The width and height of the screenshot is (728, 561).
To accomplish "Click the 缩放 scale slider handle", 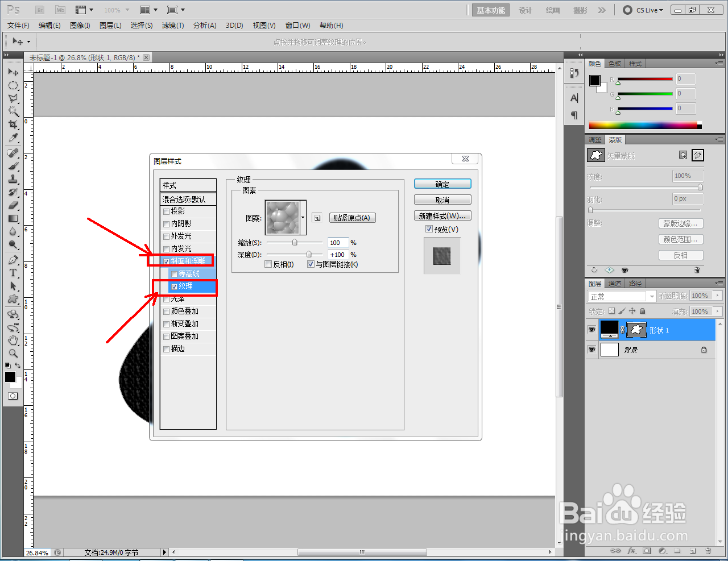I will (x=295, y=243).
